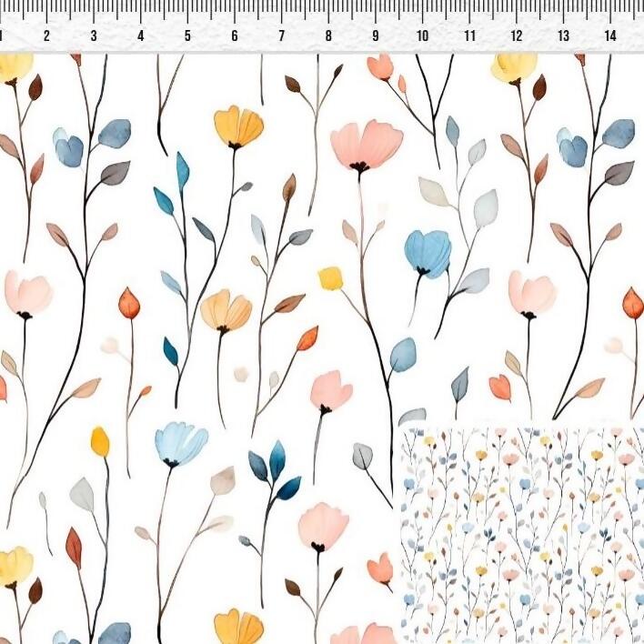Click the ruler number 9
The width and height of the screenshot is (644, 644).
[376, 36]
